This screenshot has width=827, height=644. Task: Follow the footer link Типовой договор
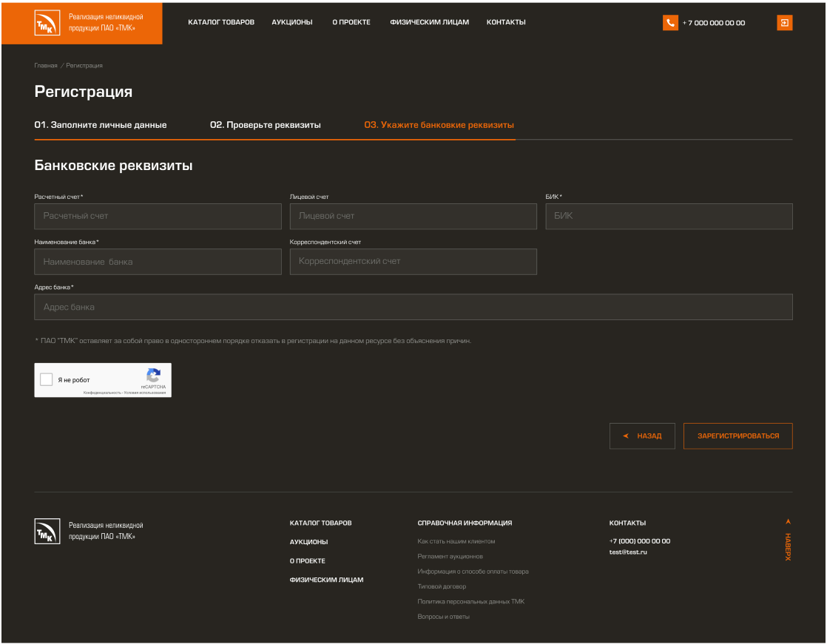pyautogui.click(x=442, y=586)
